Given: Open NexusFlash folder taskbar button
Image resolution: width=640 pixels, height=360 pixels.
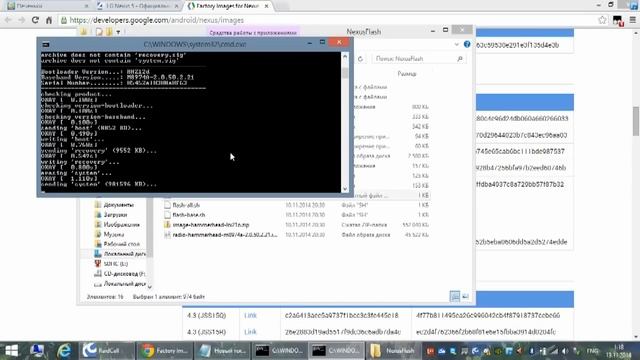Looking at the screenshot, I should click(393, 351).
